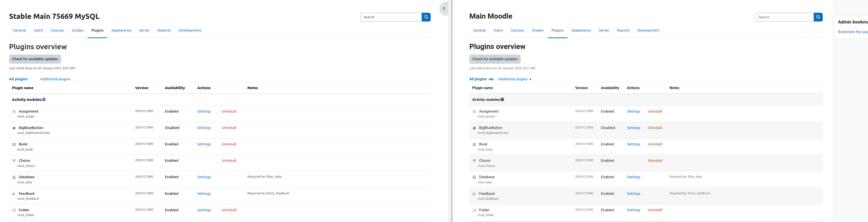
Task: Click Stable Main 75669 MySQL heading
Action: point(54,16)
